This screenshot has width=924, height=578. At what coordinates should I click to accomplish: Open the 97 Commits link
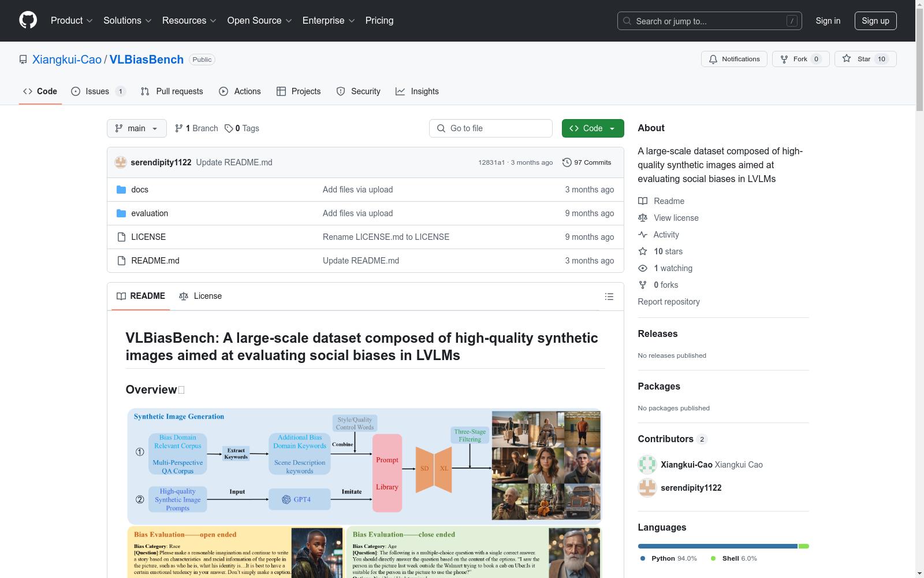click(587, 162)
